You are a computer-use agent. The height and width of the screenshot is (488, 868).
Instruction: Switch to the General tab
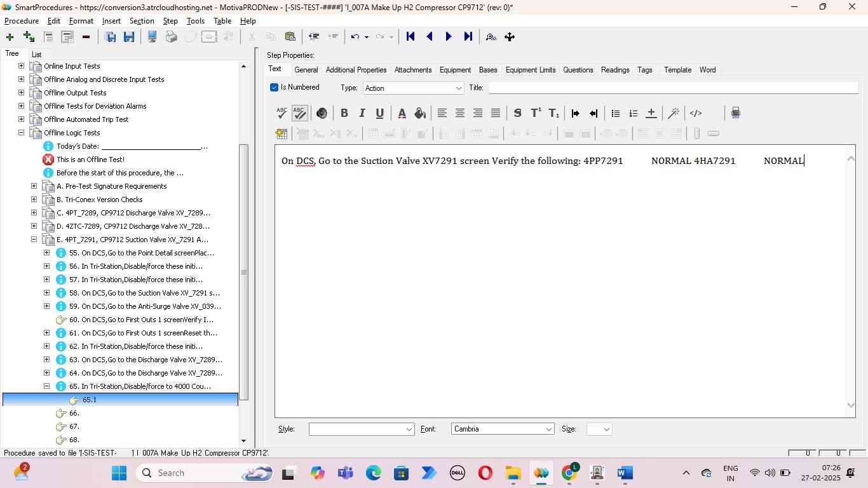coord(306,70)
